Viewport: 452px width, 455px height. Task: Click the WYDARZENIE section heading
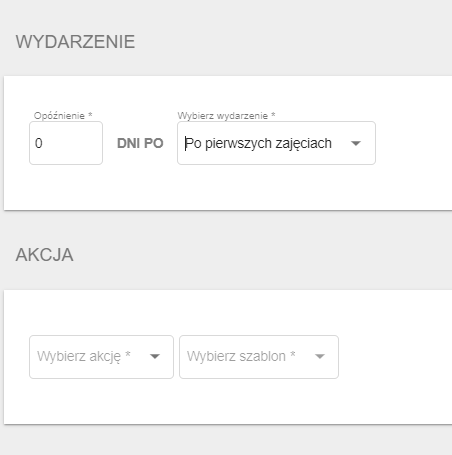point(75,42)
